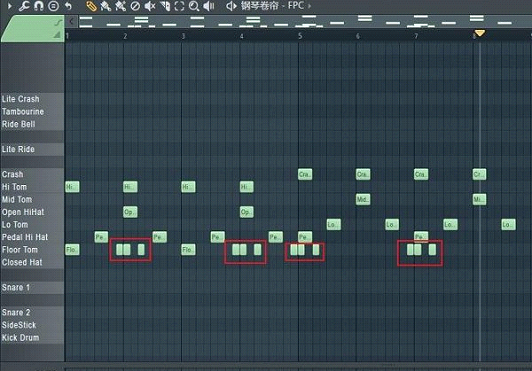
Task: Open the piano roll tools wrench menu
Action: tap(24, 6)
